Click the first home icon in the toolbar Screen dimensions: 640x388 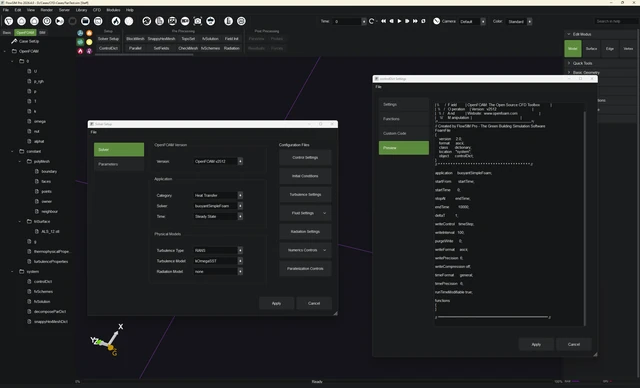coord(22,21)
